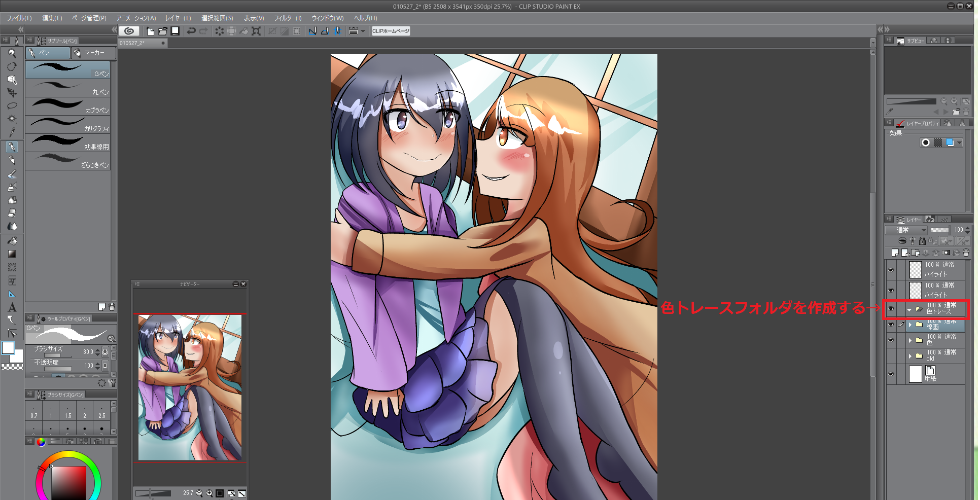Select the カブラペン brush preset
Viewport: 980px width, 500px height.
tap(68, 106)
